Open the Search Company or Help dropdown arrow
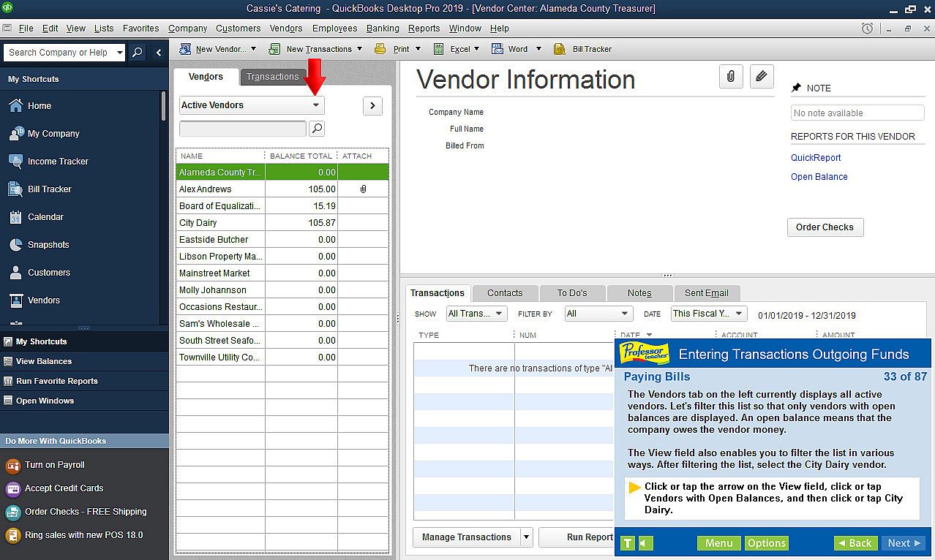Image resolution: width=935 pixels, height=560 pixels. pyautogui.click(x=120, y=53)
